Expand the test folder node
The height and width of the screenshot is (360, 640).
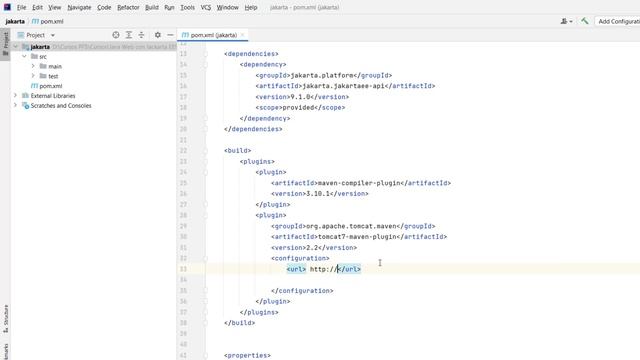pos(33,76)
